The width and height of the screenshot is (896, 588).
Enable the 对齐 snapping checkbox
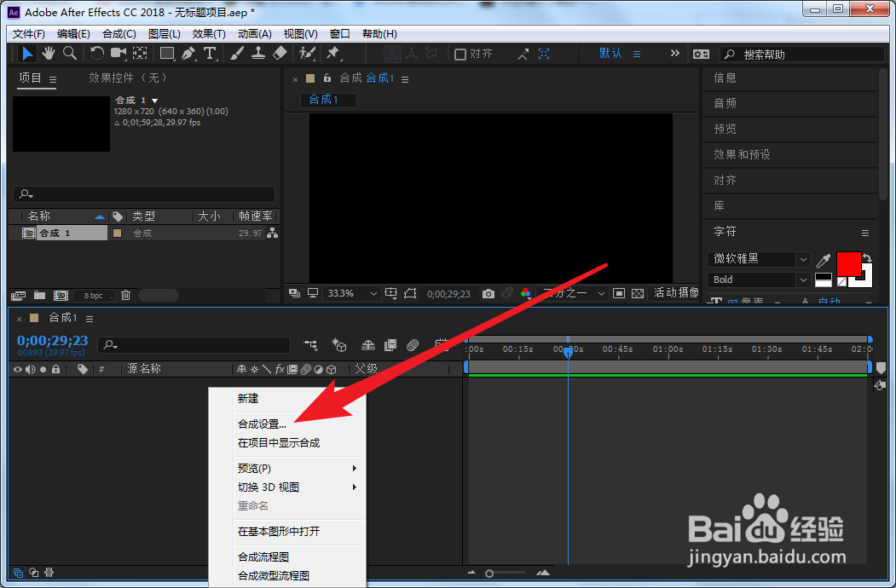click(x=460, y=55)
